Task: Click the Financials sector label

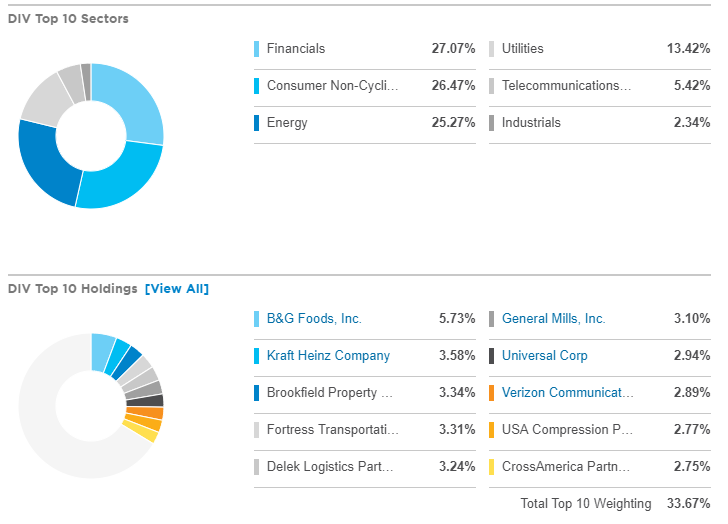Action: pyautogui.click(x=296, y=49)
